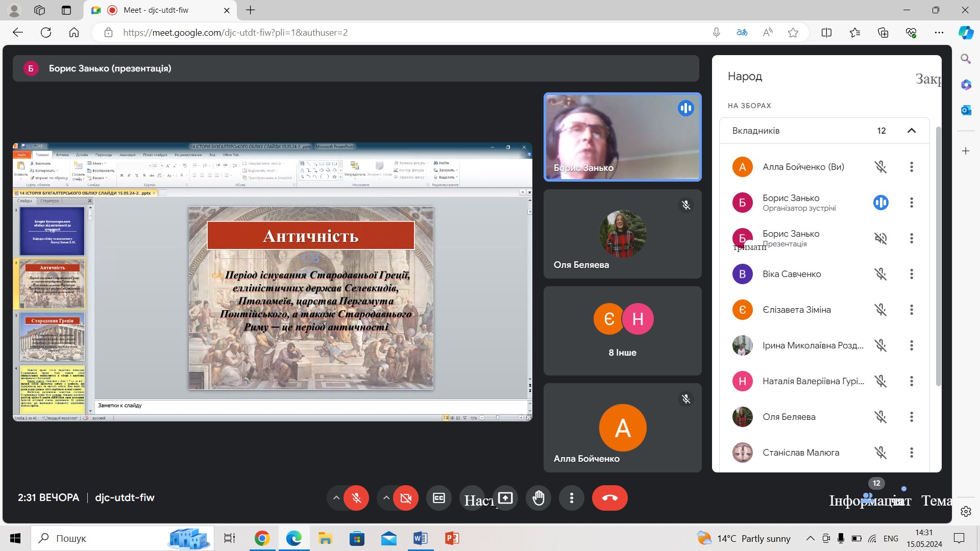Click muted mic icon for Станіслав Малюга
The width and height of the screenshot is (980, 551).
point(880,453)
